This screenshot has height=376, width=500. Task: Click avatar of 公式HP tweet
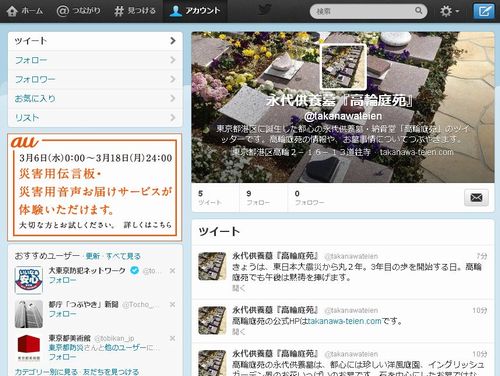212,320
